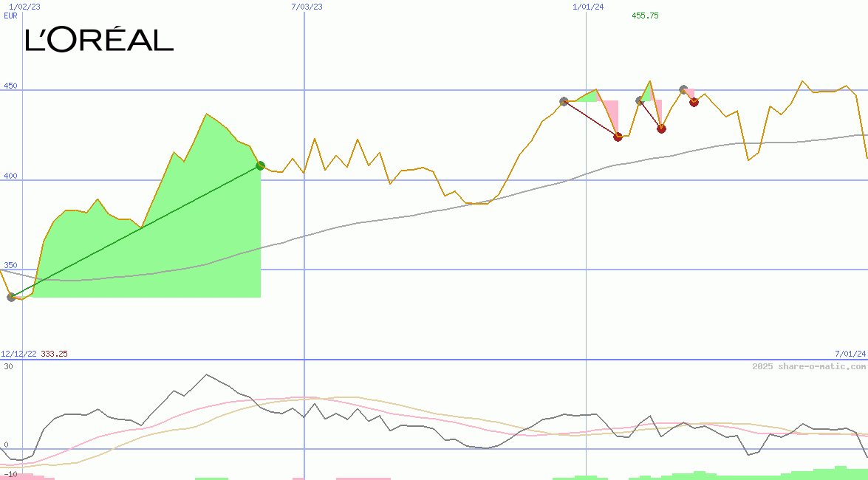Pick the gray marker starting the shorter red line
The height and width of the screenshot is (480, 868).
pos(640,101)
